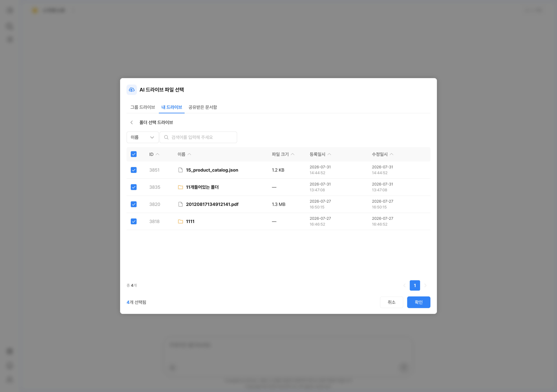Image resolution: width=557 pixels, height=392 pixels.
Task: Click the file icon of 20120817134912141.pdf
Action: (180, 204)
